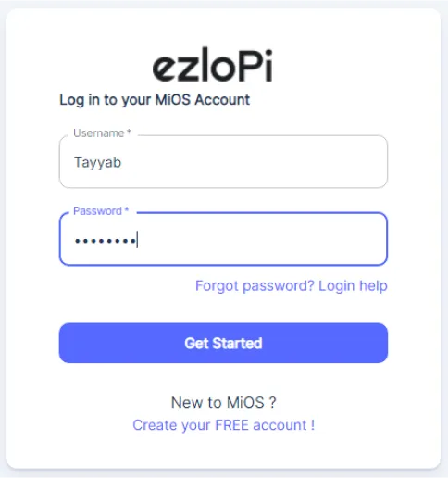Focus the Password input field
Screen dimensions: 448x478
click(x=223, y=239)
